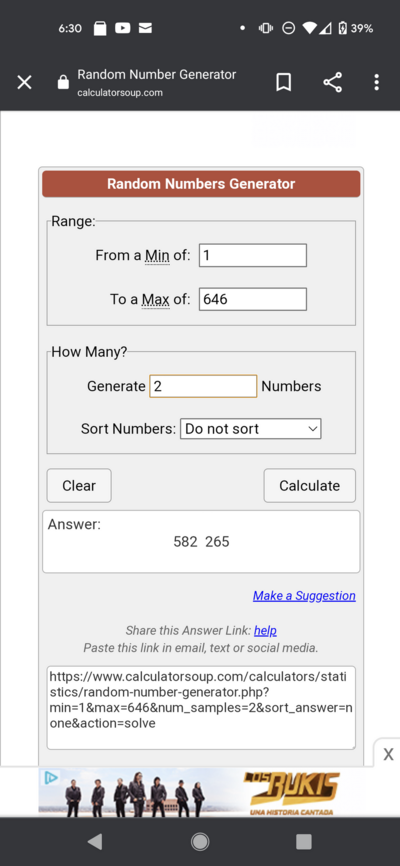Open the three-dot overflow menu
Image resolution: width=400 pixels, height=866 pixels.
(x=376, y=83)
